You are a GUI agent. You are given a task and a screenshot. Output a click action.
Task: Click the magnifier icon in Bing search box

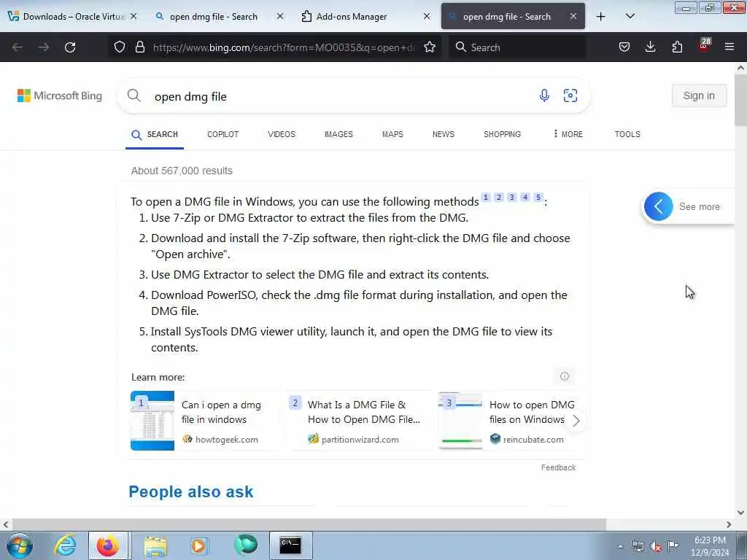(x=134, y=96)
